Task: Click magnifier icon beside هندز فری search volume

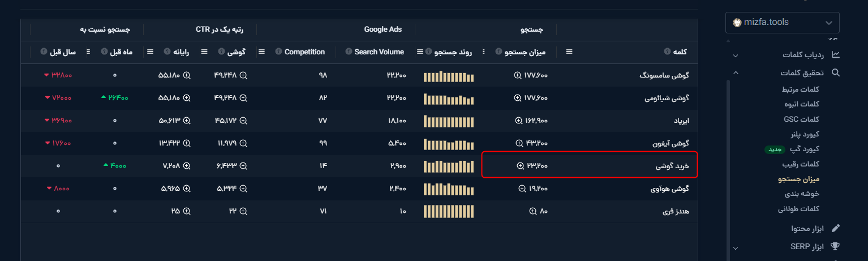Action: coord(532,211)
